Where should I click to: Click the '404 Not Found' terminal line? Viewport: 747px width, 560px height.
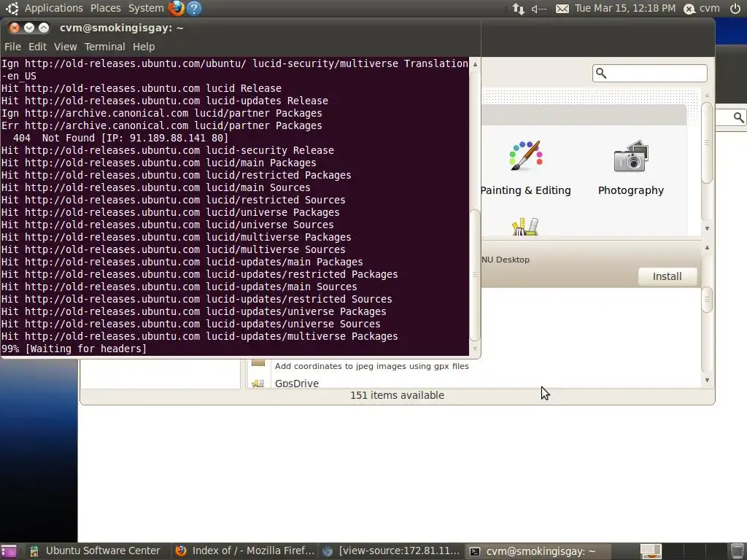[x=120, y=138]
